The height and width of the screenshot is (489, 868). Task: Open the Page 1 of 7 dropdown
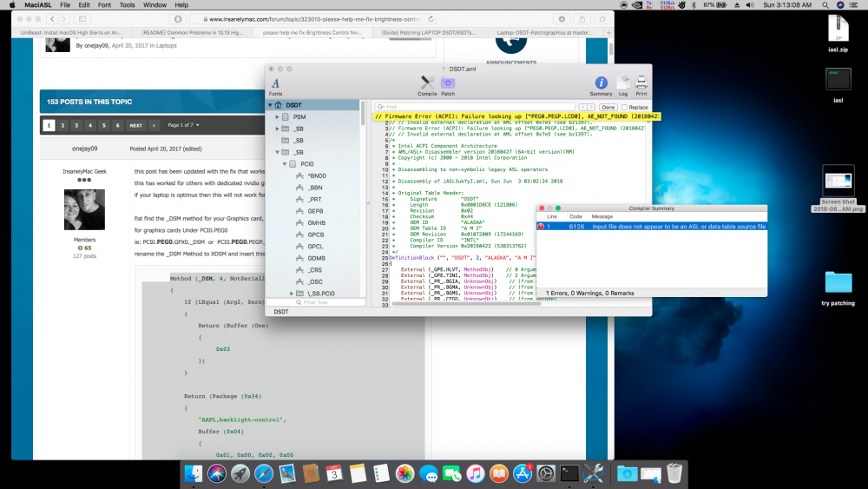pos(183,125)
